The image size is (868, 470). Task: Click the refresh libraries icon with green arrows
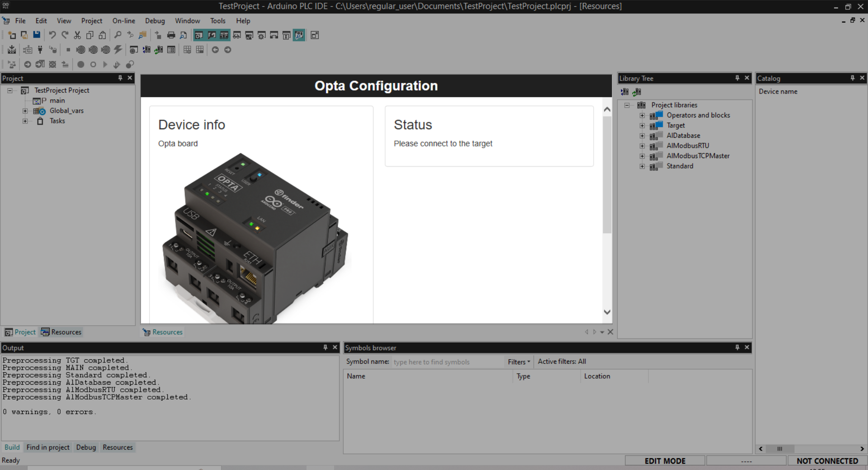pos(159,50)
